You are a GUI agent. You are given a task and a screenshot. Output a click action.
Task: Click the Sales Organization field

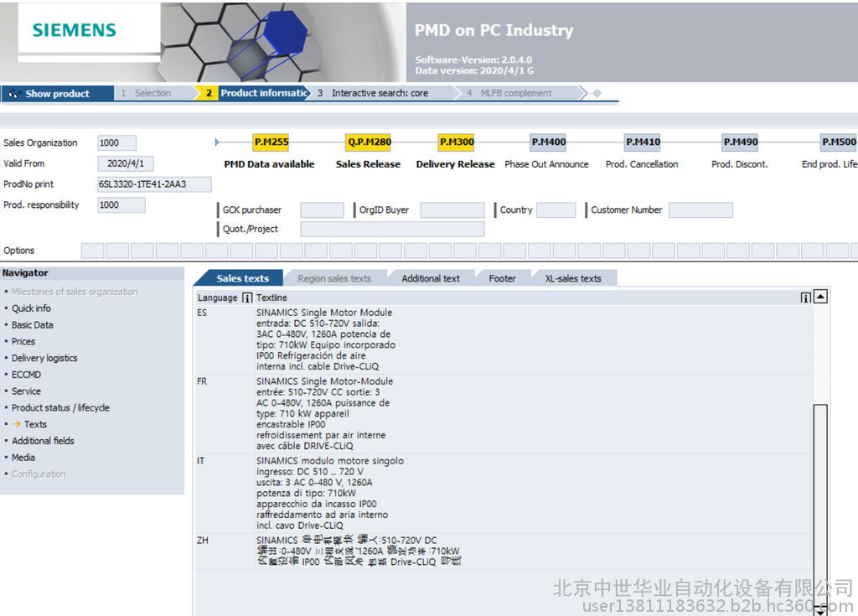coord(117,143)
